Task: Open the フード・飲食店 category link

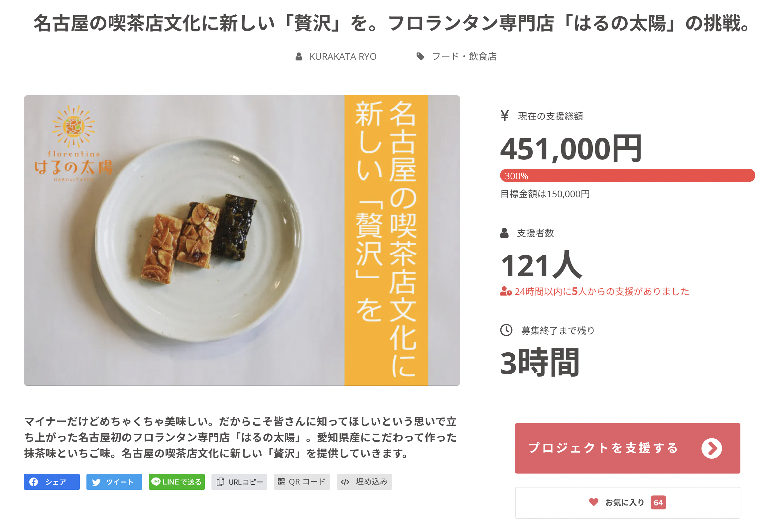Action: click(464, 56)
